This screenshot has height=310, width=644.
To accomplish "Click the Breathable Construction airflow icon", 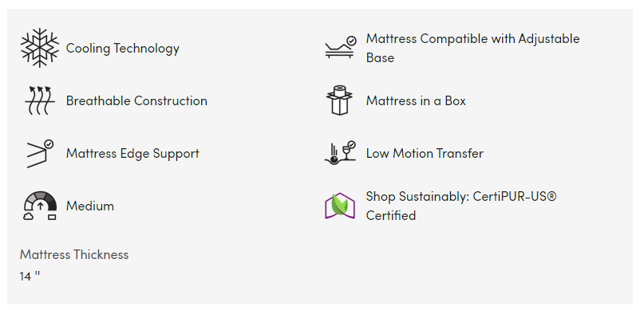I will click(40, 100).
